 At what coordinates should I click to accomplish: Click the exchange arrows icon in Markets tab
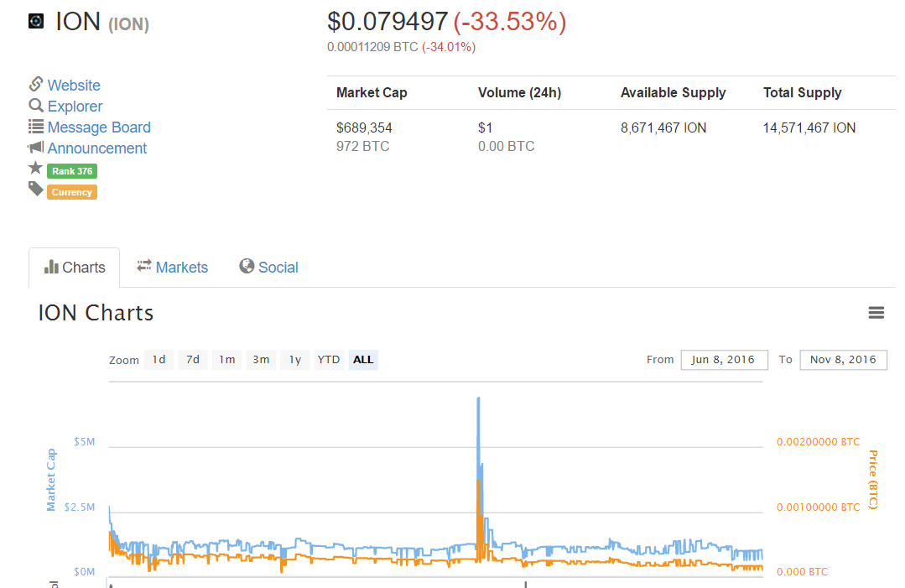pos(144,266)
